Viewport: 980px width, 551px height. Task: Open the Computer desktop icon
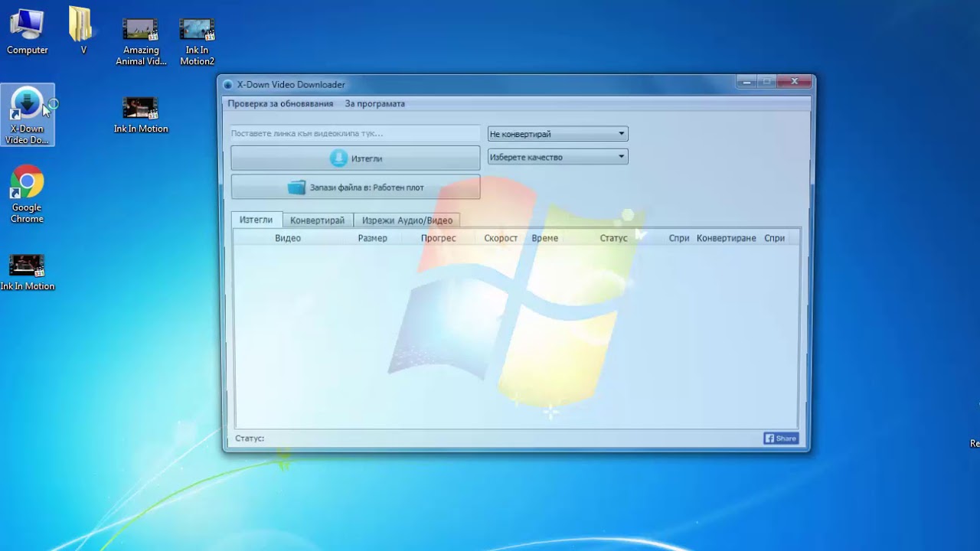[28, 31]
